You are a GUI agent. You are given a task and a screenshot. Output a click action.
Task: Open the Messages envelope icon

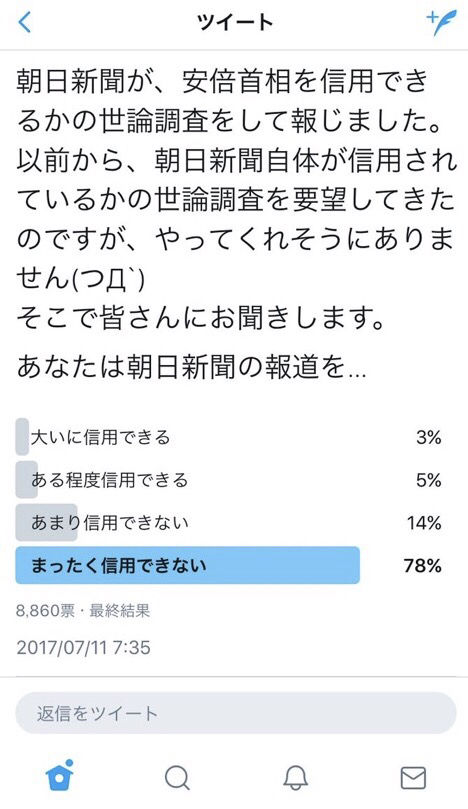(413, 778)
